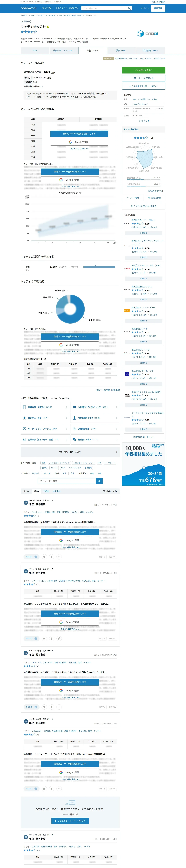Click chevron on 年収・給与 (56件) bar
Screen dimensions: 186x868
click(x=116, y=452)
